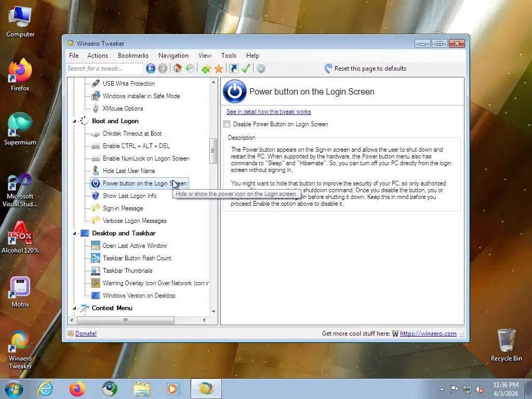Open the Actions menu
Image resolution: width=532 pixels, height=399 pixels.
[98, 55]
